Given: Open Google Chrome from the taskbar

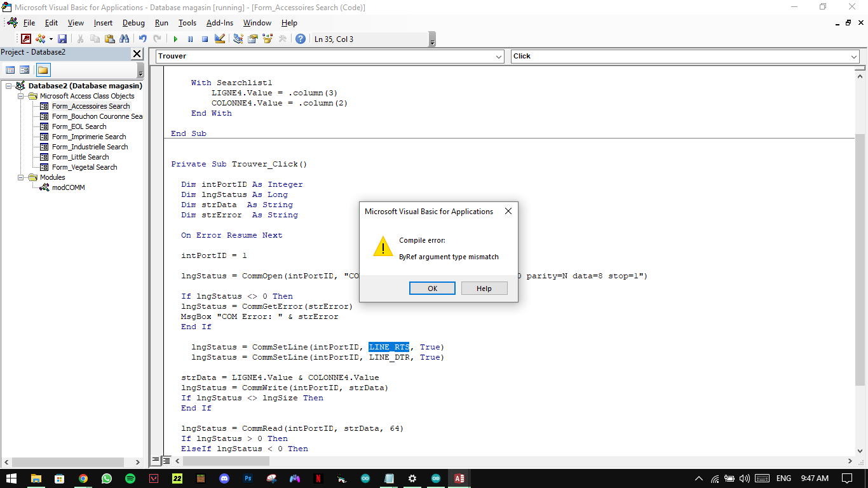Looking at the screenshot, I should click(x=83, y=478).
